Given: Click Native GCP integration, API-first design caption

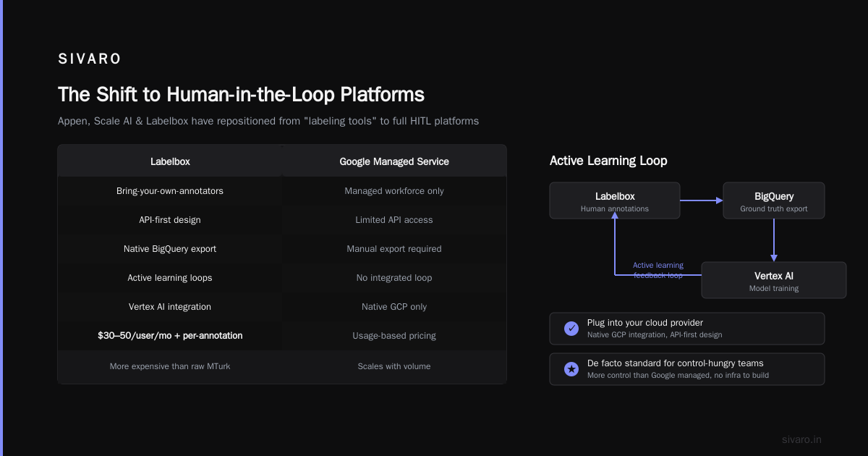Looking at the screenshot, I should coord(655,334).
